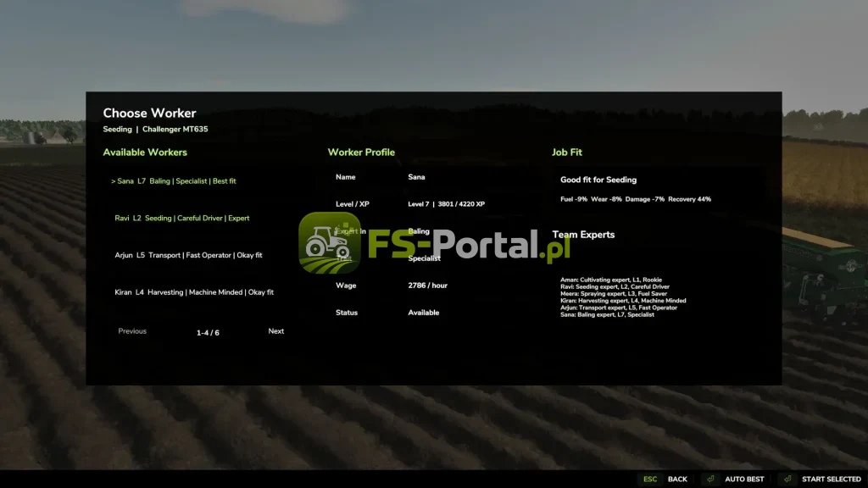The height and width of the screenshot is (488, 868).
Task: Click the Level / XP label
Action: pos(352,204)
